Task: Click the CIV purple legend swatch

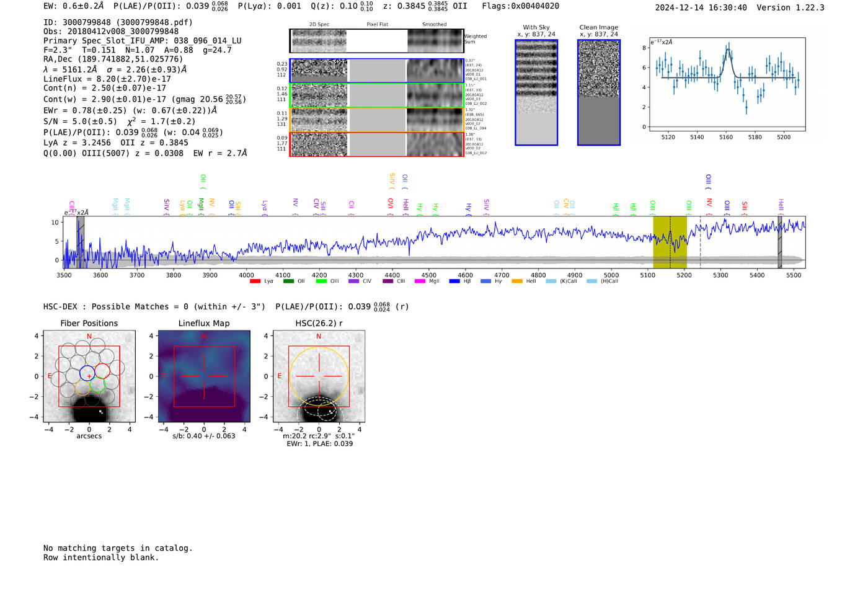Action: [x=353, y=282]
